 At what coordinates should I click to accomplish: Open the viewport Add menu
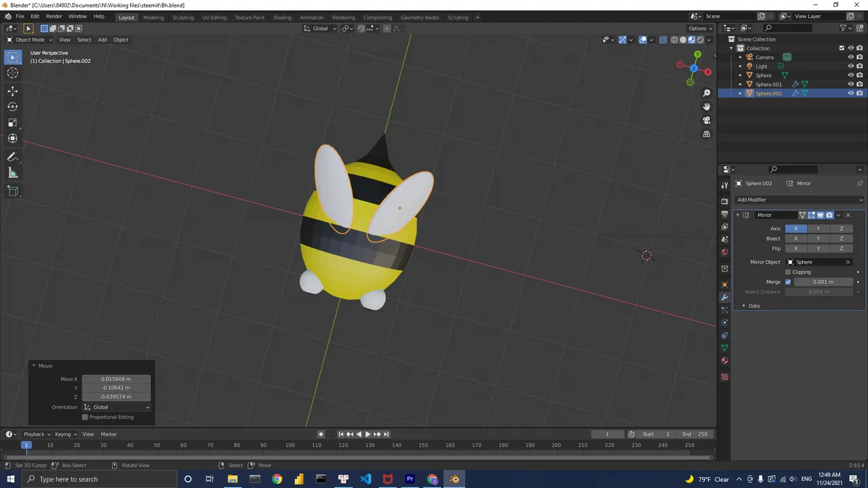(102, 39)
